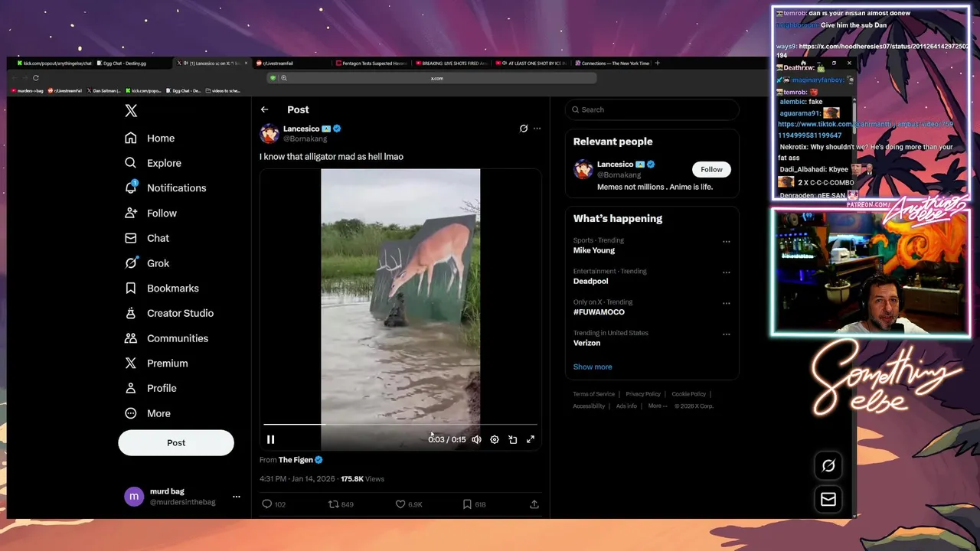Open Grok from the sidebar
This screenshot has height=551, width=980.
(147, 263)
